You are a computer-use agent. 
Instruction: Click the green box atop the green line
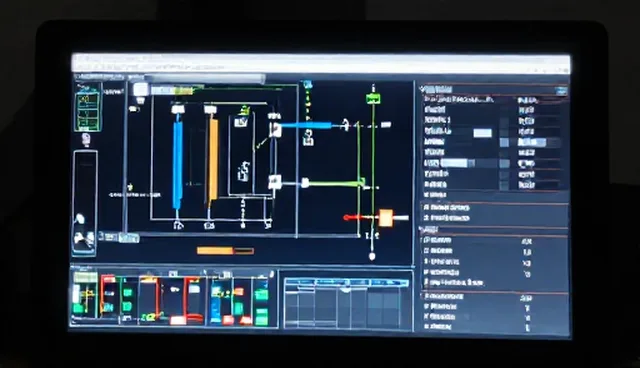pyautogui.click(x=373, y=98)
